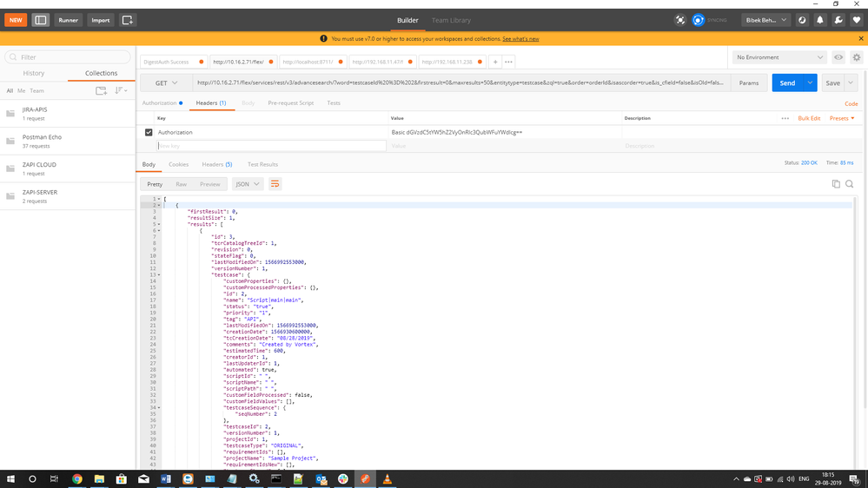Open manage environments gear icon
This screenshot has height=488, width=868.
coord(856,57)
